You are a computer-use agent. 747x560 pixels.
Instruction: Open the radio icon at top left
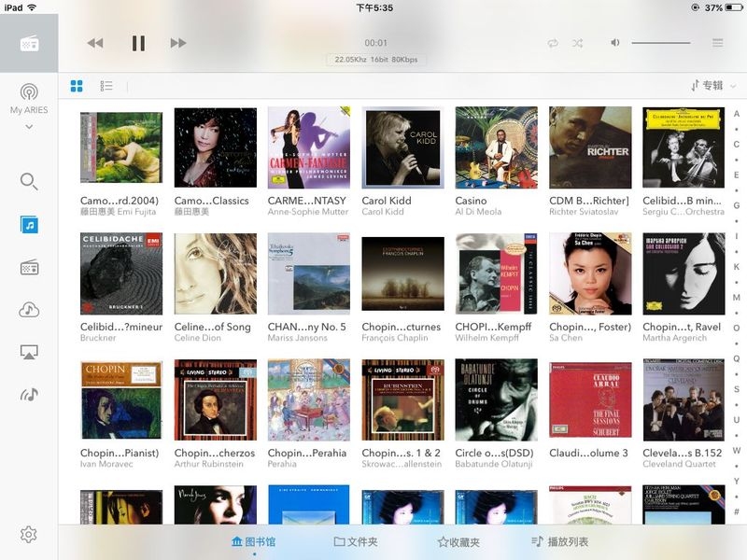coord(29,44)
